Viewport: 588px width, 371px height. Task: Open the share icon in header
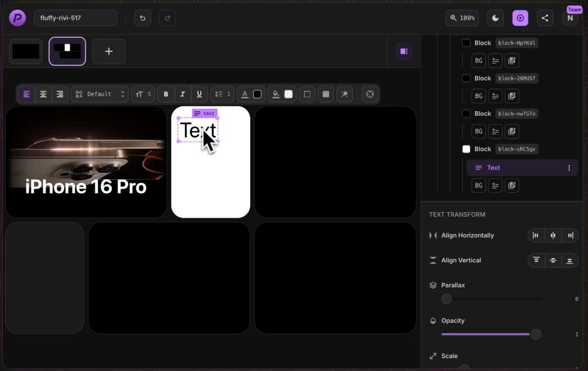point(545,18)
